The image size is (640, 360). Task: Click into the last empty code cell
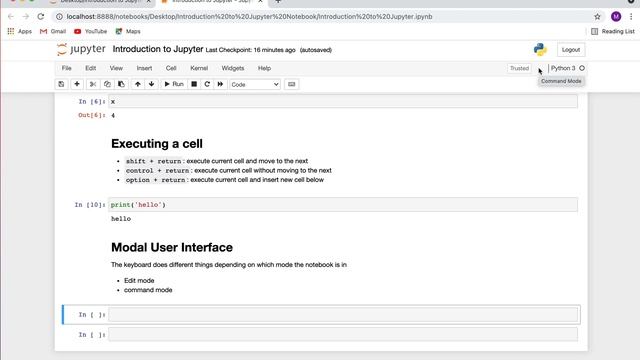[343, 335]
